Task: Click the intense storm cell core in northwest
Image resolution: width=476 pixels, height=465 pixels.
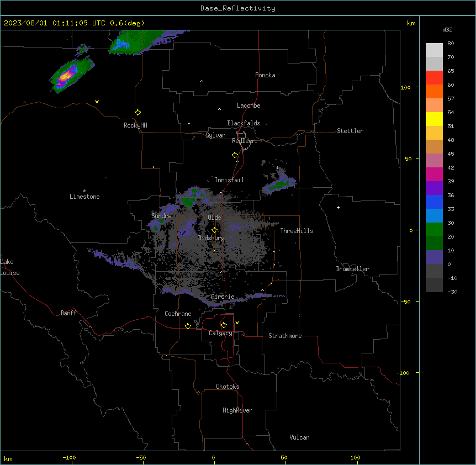Action: click(x=66, y=76)
